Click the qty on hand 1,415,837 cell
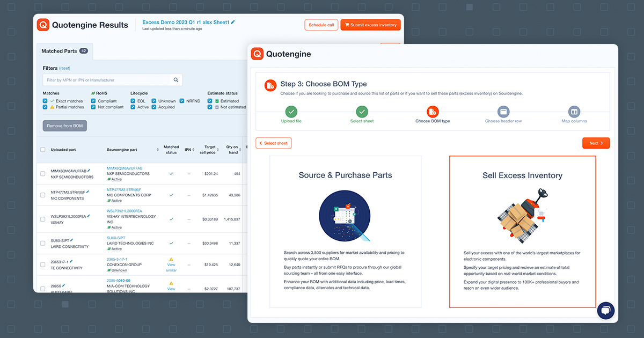 coord(232,219)
